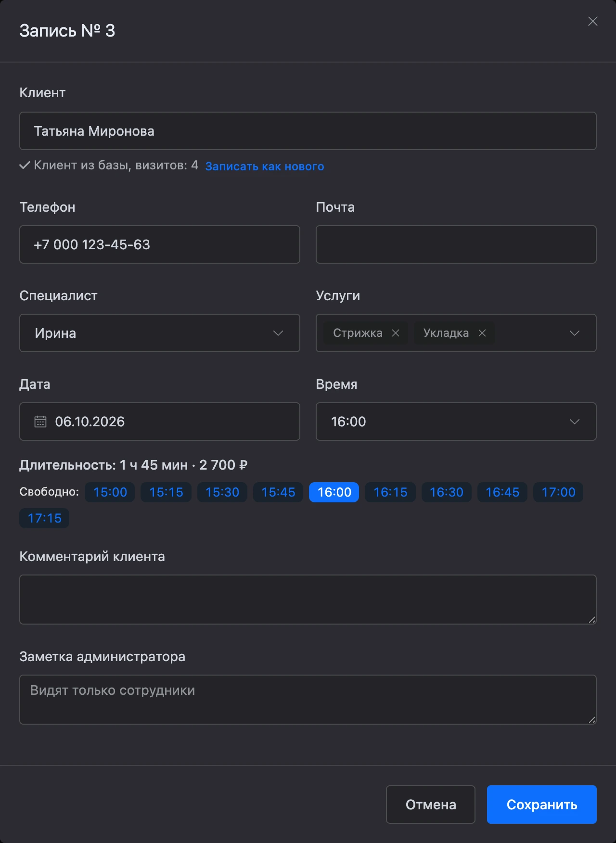
Task: Edit the Телефон input field
Action: point(160,244)
